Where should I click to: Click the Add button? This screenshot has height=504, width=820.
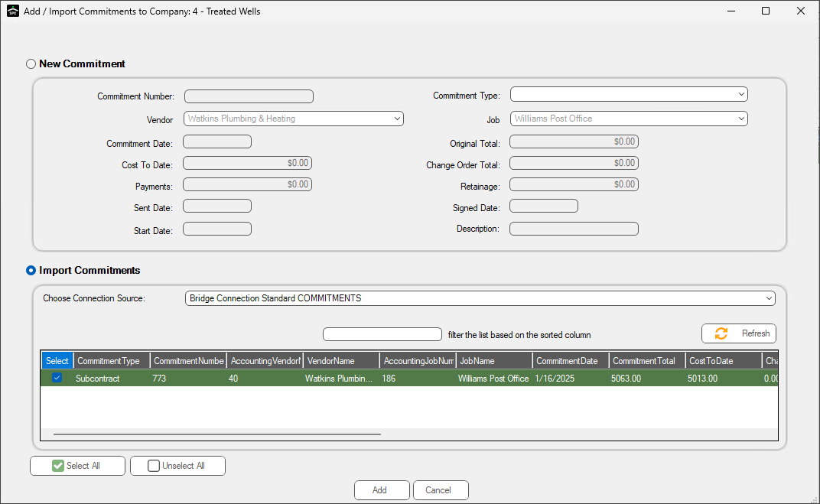pos(382,490)
